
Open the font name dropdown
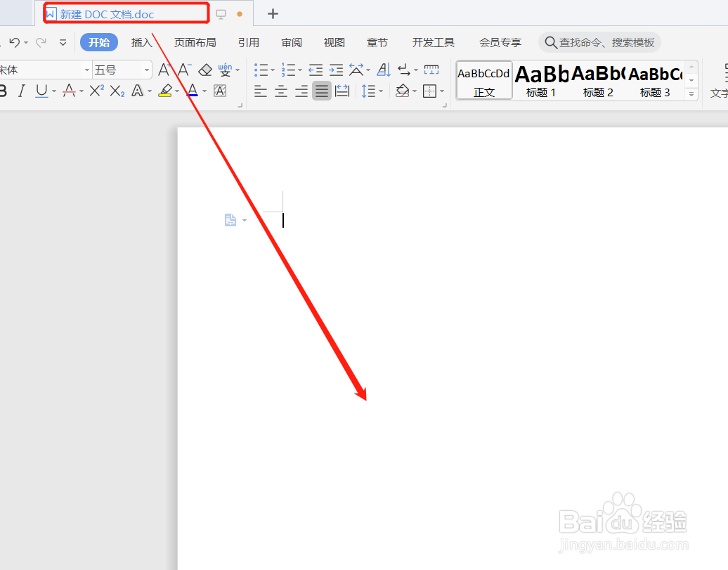[x=87, y=70]
